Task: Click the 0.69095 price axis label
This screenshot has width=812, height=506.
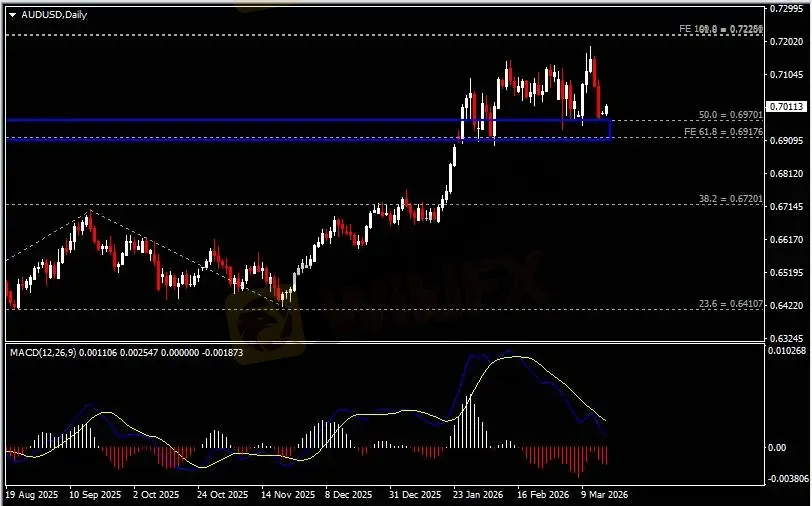Action: (x=787, y=140)
